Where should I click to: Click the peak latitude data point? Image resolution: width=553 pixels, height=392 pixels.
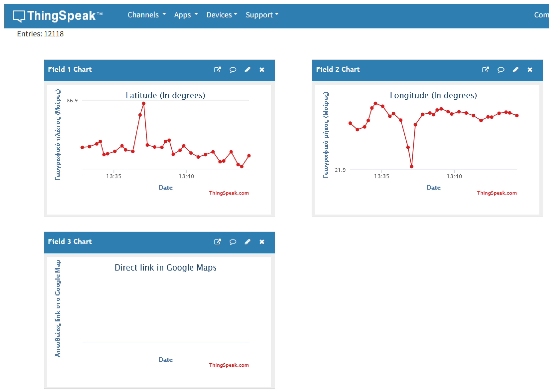144,104
